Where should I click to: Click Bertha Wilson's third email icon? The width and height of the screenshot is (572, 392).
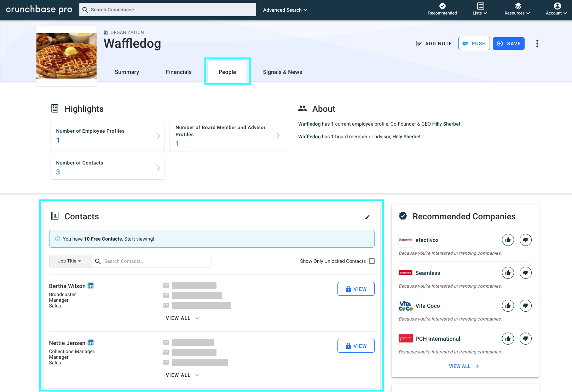tap(166, 305)
